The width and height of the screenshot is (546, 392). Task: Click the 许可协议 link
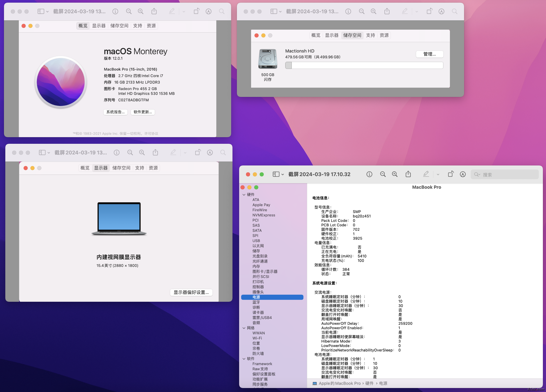click(x=151, y=133)
